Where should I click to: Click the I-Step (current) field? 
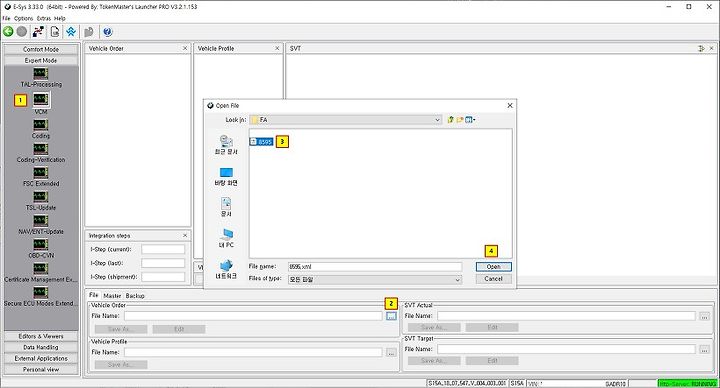(x=163, y=249)
